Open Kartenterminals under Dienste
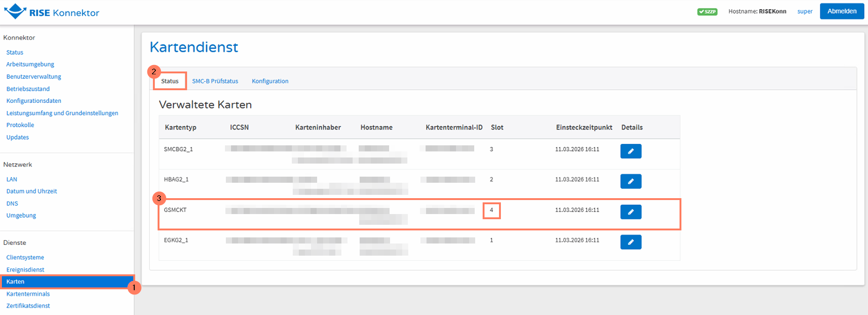 pyautogui.click(x=28, y=294)
